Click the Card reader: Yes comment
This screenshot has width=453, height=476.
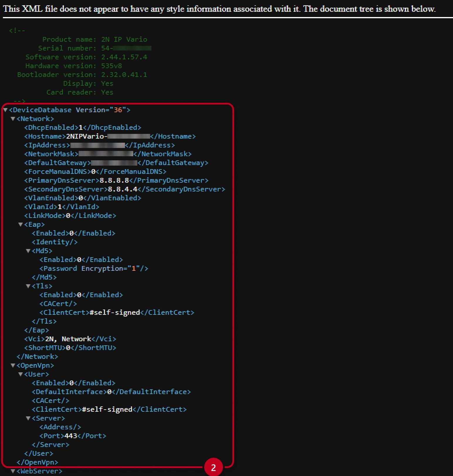click(x=80, y=92)
